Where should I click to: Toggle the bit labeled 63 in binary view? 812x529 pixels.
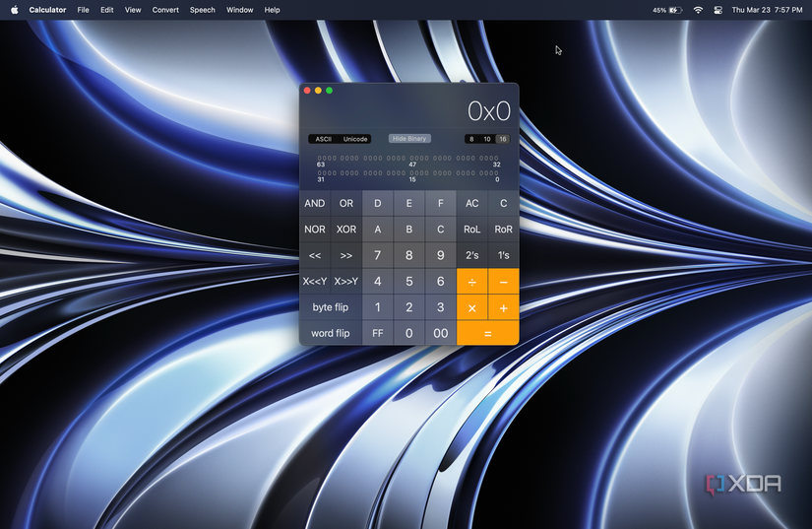[319, 158]
